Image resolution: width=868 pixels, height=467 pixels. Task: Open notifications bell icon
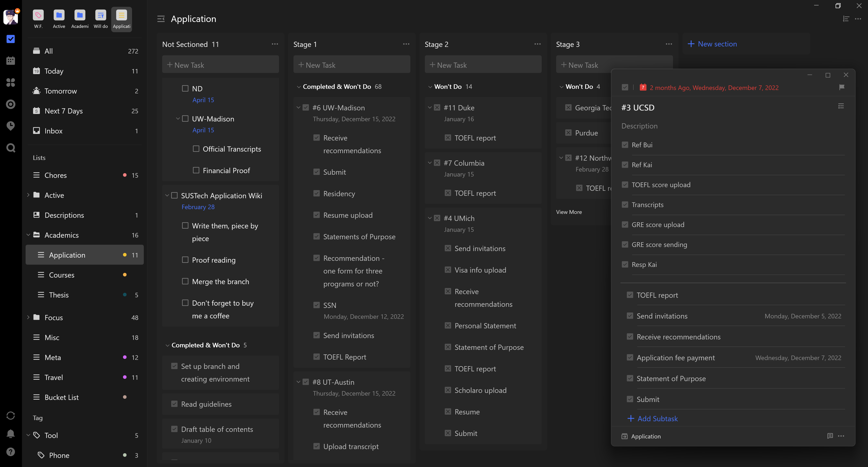click(x=10, y=433)
